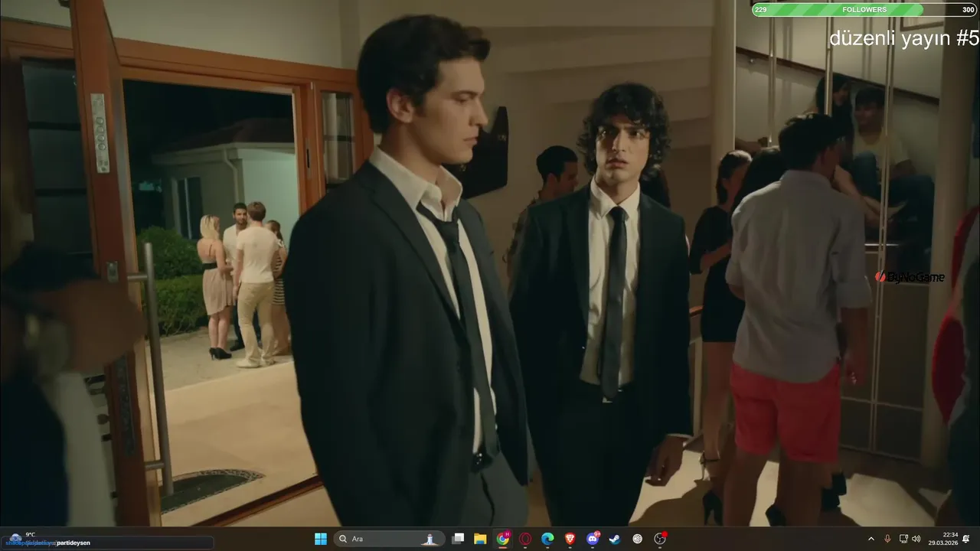
Task: Click the FOLLOWERS goal progress bar
Action: pyautogui.click(x=864, y=10)
